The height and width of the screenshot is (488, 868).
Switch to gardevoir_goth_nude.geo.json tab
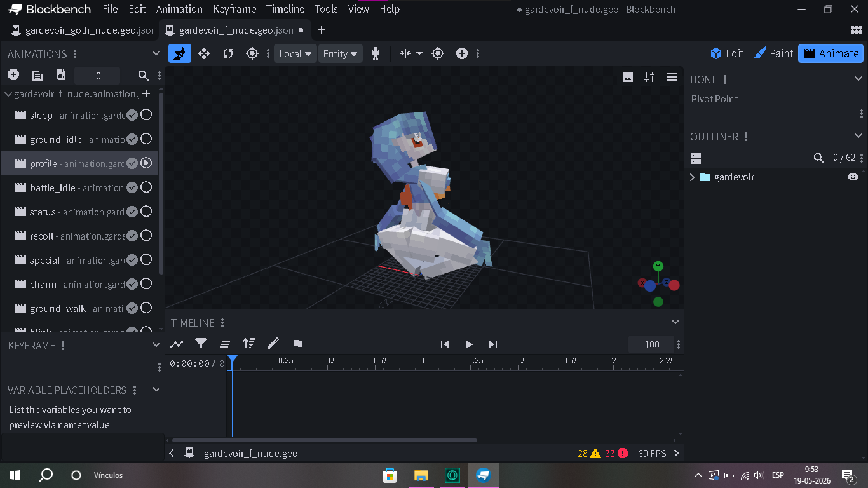[81, 30]
